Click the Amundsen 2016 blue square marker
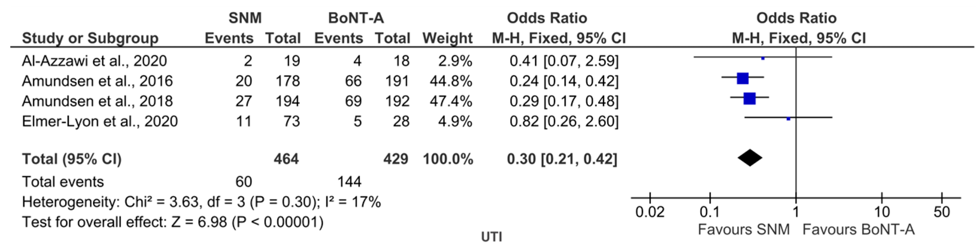980x250 pixels. (x=743, y=78)
